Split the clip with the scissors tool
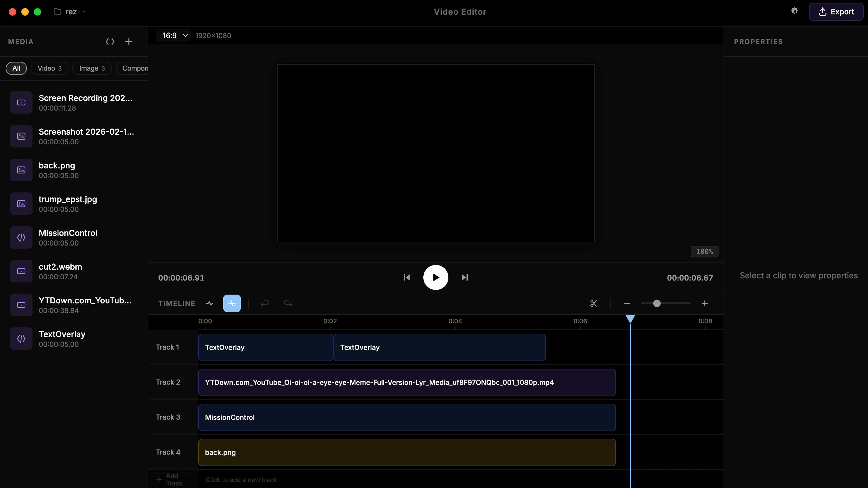868x488 pixels. pyautogui.click(x=593, y=303)
